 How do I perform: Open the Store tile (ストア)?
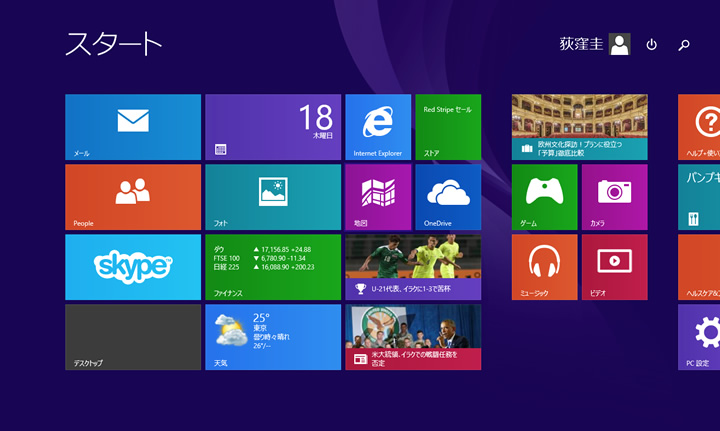pyautogui.click(x=448, y=127)
